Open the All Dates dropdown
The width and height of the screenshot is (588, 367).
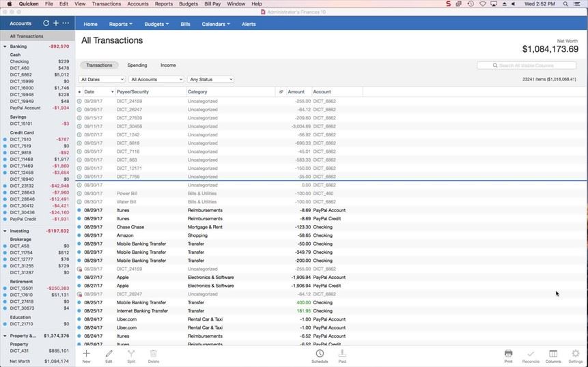(x=102, y=80)
